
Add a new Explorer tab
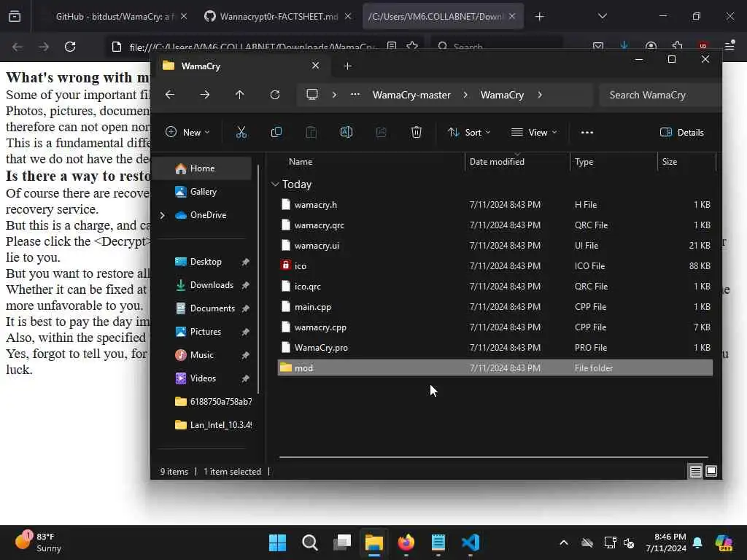[x=348, y=66]
